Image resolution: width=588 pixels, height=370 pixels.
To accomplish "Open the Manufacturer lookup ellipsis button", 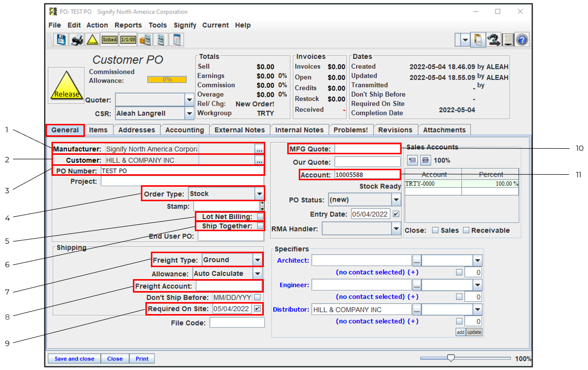I will tap(259, 149).
